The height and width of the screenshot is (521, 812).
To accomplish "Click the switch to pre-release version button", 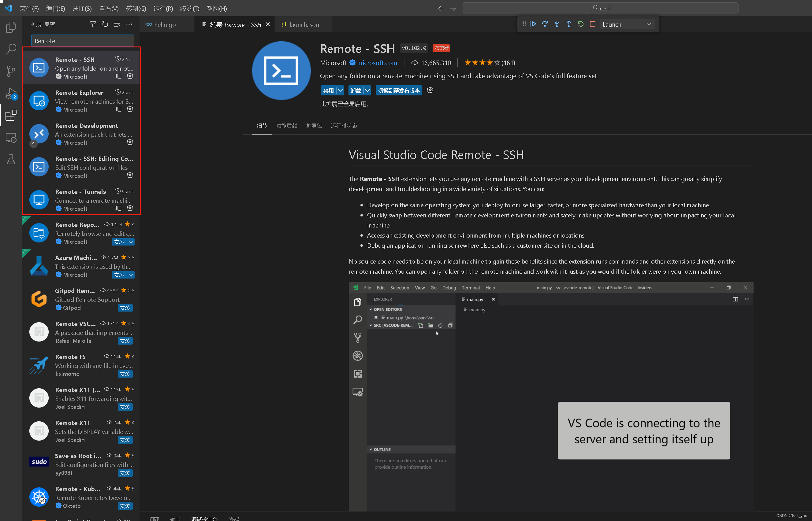I will pyautogui.click(x=398, y=91).
